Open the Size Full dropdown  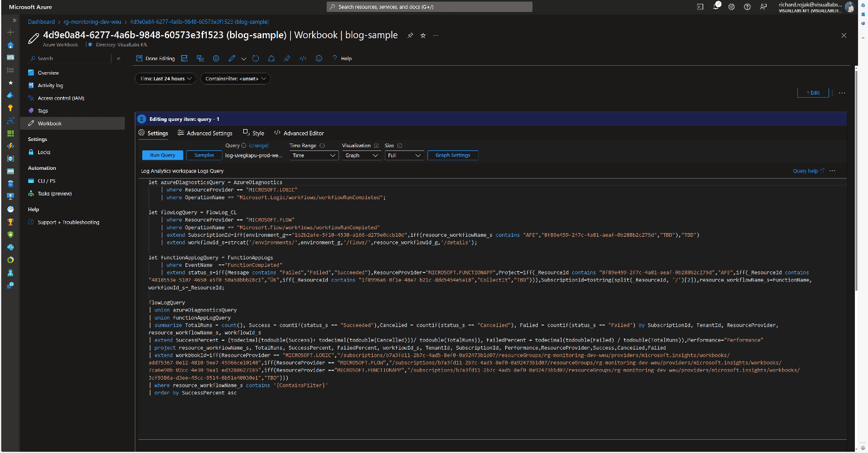[404, 155]
